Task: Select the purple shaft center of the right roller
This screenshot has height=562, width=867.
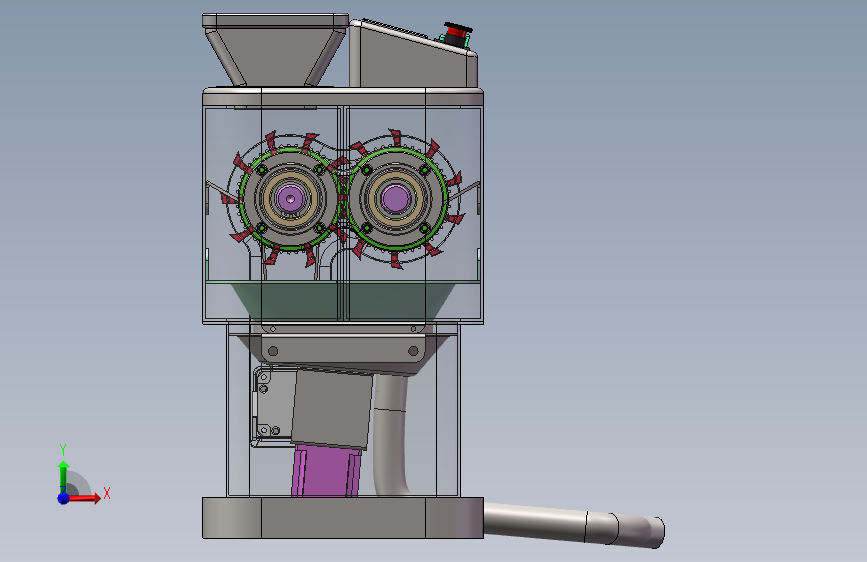Action: pos(395,198)
